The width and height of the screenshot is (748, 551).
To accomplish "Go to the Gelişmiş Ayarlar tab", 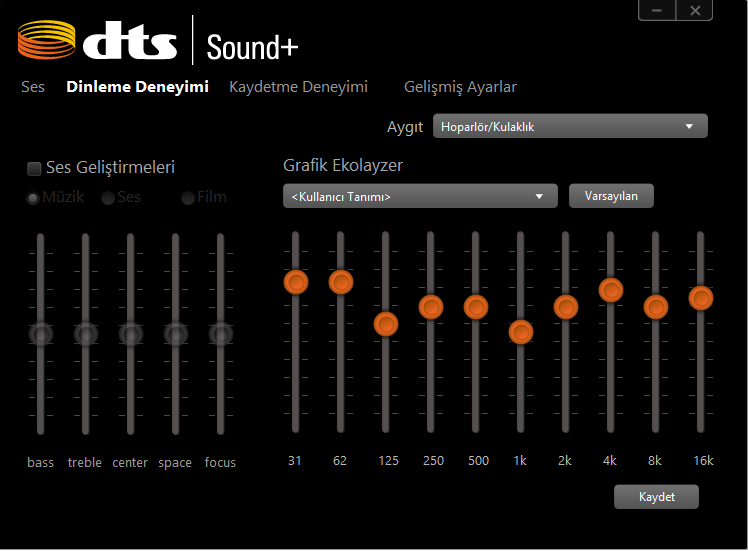I will pyautogui.click(x=460, y=87).
